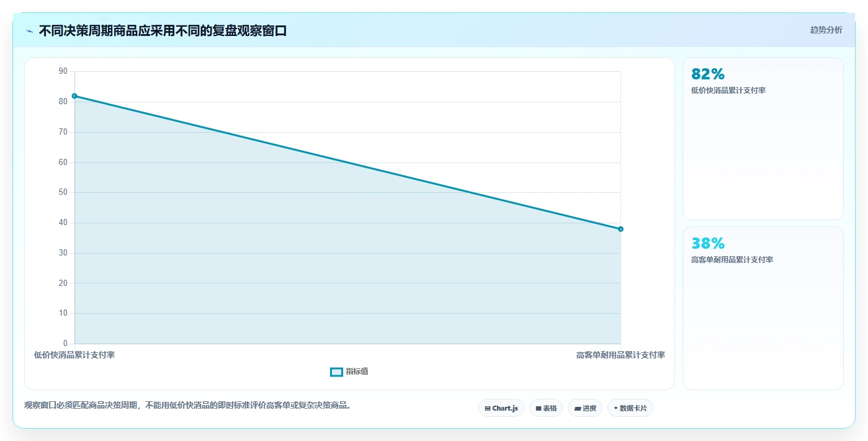Click the y-axis value 90

point(63,71)
